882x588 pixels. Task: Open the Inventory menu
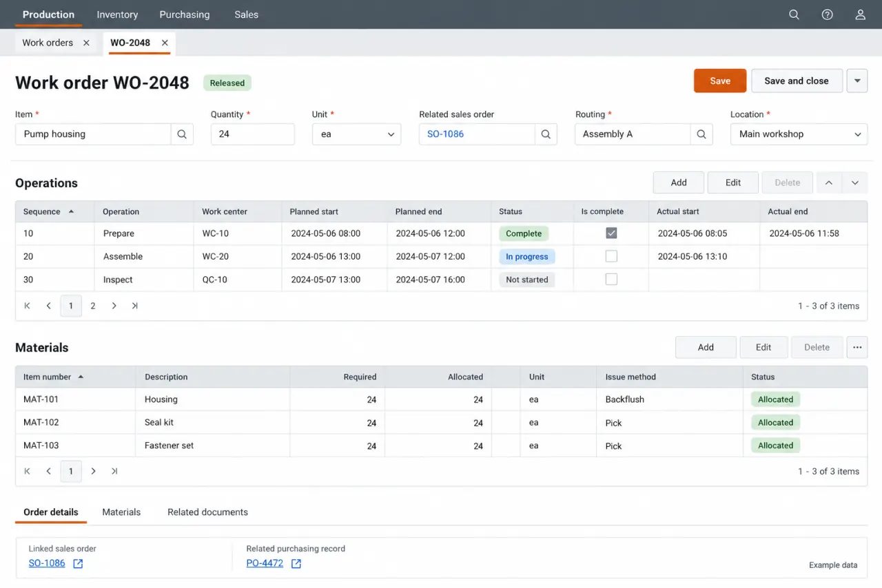(117, 14)
